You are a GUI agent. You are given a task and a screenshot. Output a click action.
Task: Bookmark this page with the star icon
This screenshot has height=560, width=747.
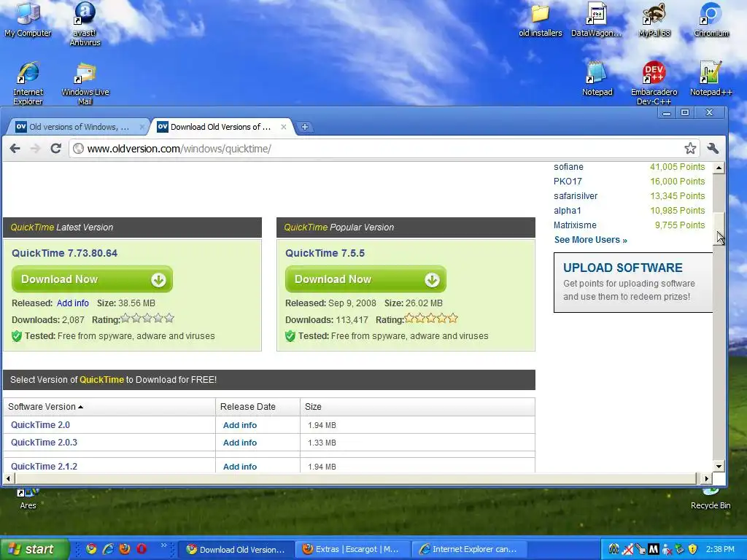(x=690, y=149)
